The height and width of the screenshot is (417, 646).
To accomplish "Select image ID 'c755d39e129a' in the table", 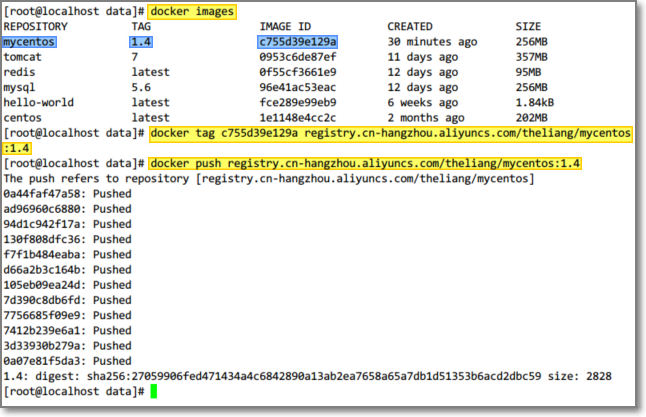I will click(x=297, y=42).
